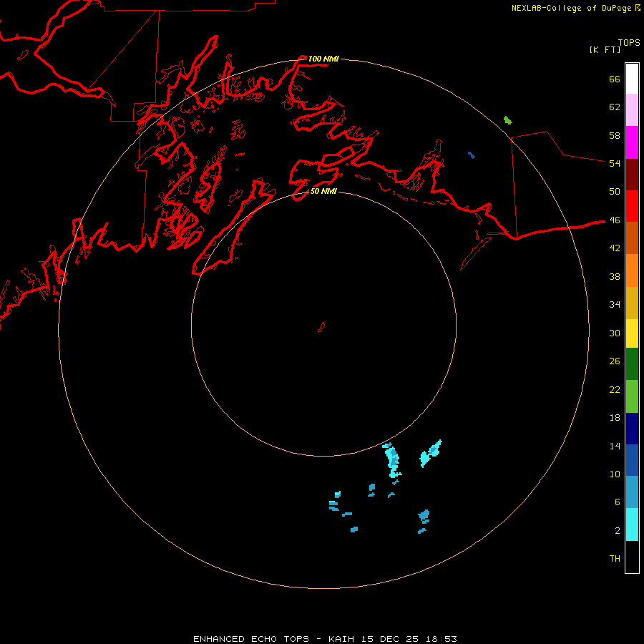Click the '100 NMI' range ring label
This screenshot has width=644, height=644.
tap(323, 59)
